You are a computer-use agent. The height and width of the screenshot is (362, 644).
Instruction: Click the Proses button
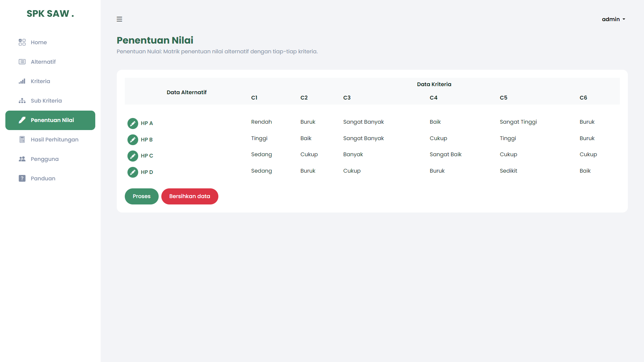coord(142,196)
